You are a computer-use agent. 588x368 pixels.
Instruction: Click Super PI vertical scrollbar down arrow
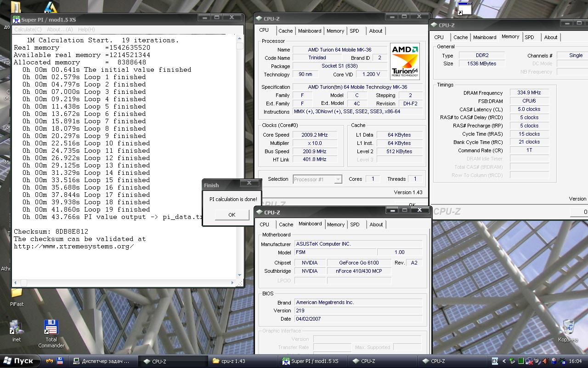pyautogui.click(x=240, y=276)
